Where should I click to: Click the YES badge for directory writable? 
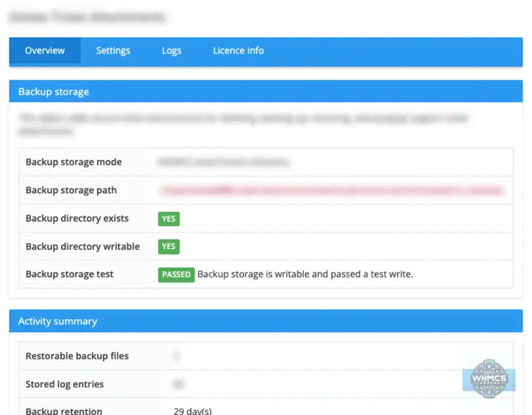tap(169, 247)
